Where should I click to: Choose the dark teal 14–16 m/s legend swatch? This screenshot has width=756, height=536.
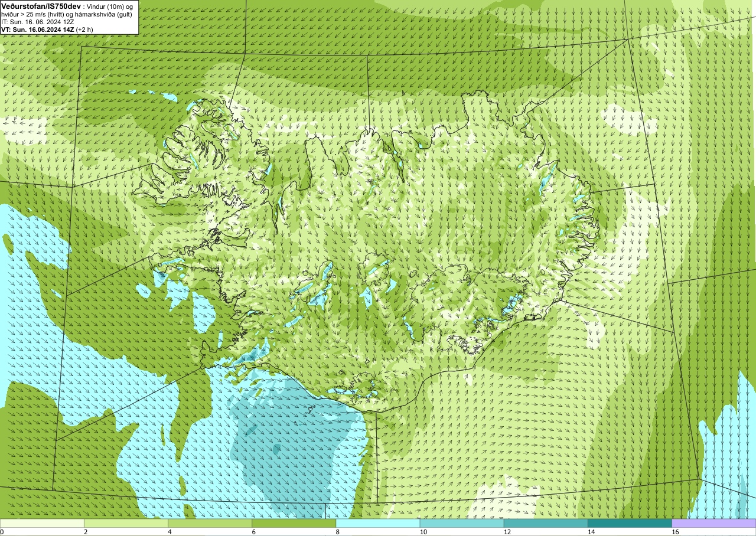click(630, 523)
